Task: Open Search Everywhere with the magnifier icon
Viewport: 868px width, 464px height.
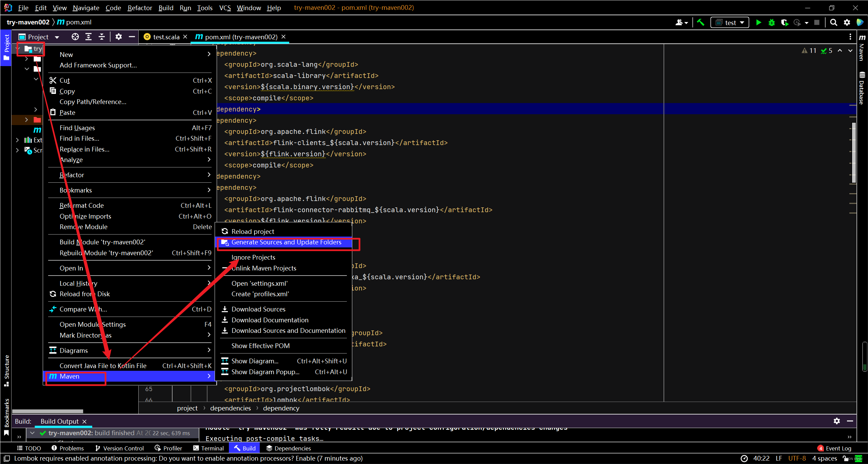Action: (834, 22)
